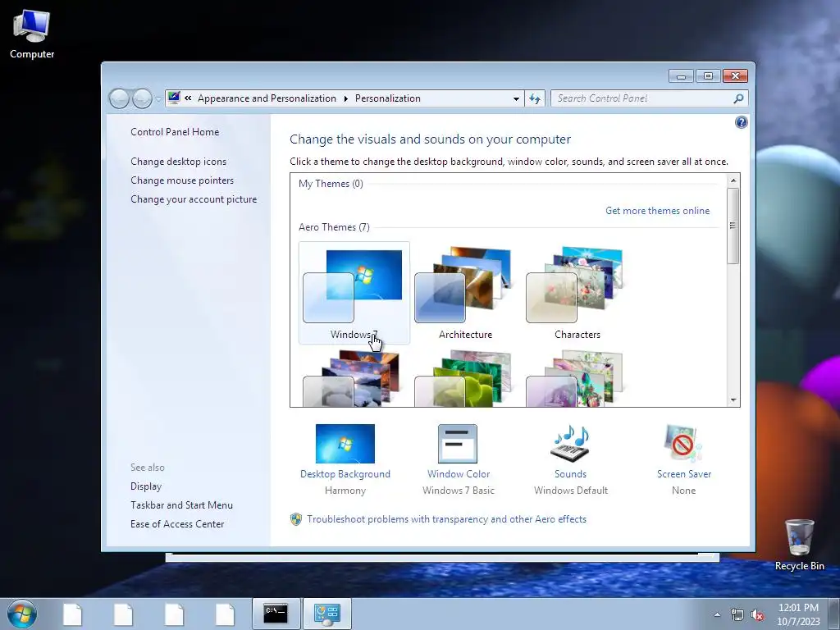
Task: Click Appearance and Personalization breadcrumb
Action: pyautogui.click(x=267, y=98)
